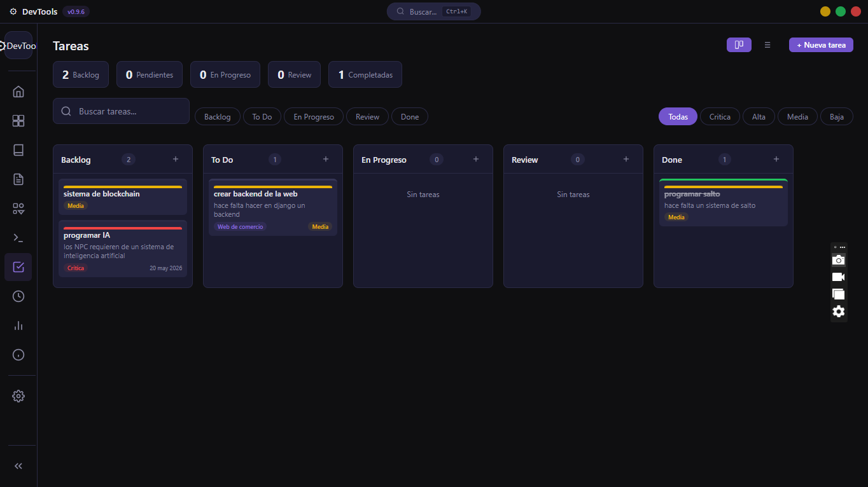Screen dimensions: 868x487
Task: Select the Media priority filter chip
Action: (x=797, y=117)
